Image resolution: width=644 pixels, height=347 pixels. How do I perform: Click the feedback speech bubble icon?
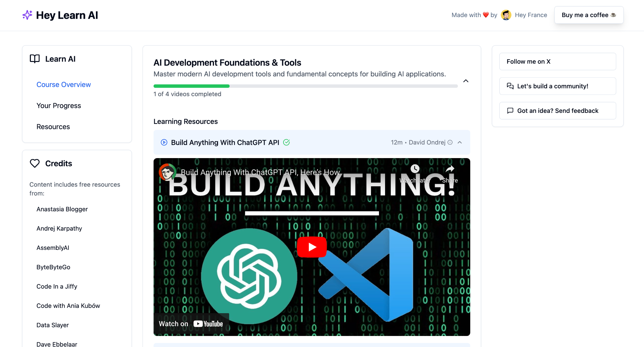(x=510, y=111)
